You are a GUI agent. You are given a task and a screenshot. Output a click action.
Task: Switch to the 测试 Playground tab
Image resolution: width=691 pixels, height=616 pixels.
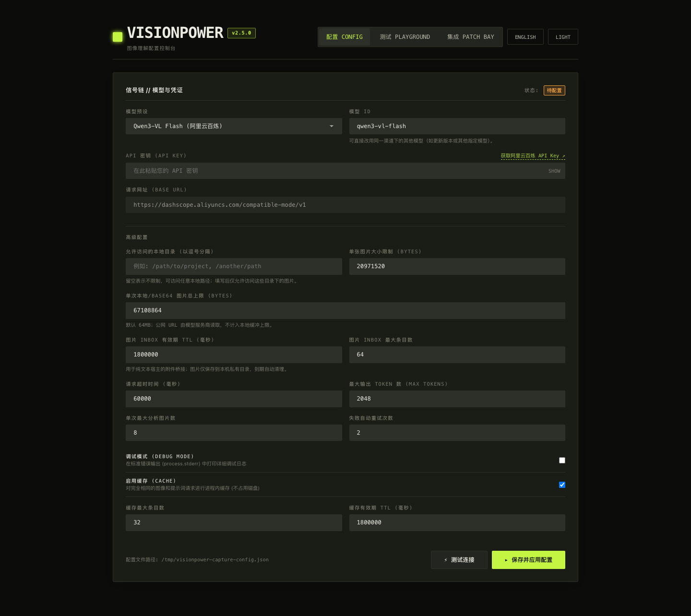tap(405, 37)
